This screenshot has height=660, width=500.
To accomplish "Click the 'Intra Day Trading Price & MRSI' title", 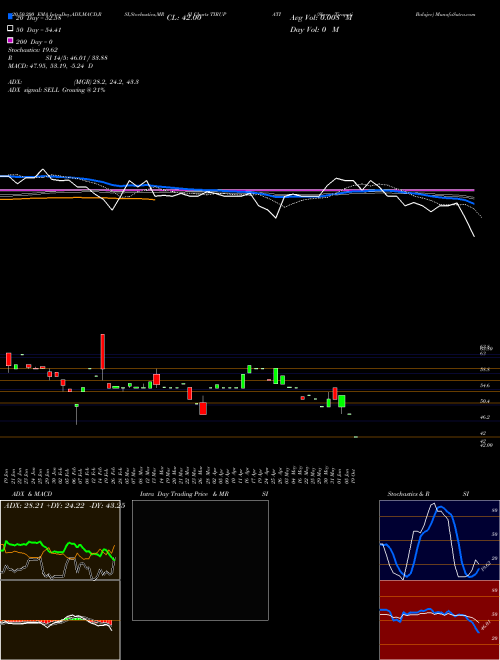I will 204,494.
